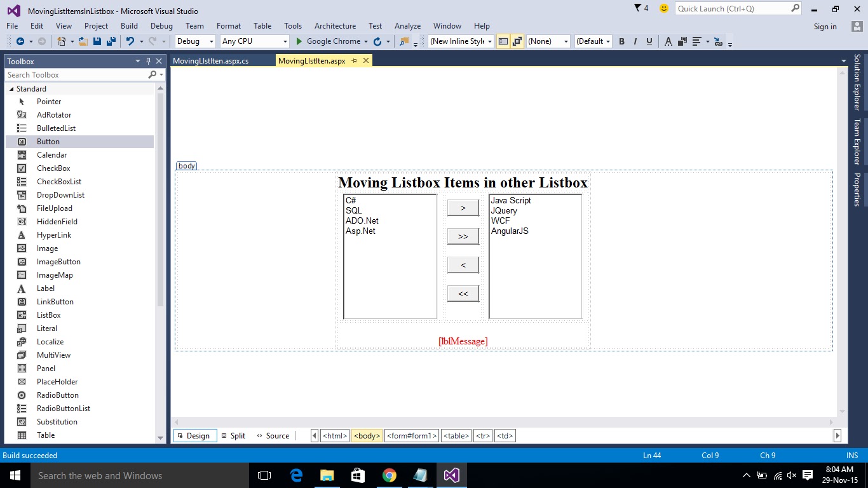Switch to the MovingLlstIten.aspx.cs tab
This screenshot has width=868, height=488.
click(211, 61)
